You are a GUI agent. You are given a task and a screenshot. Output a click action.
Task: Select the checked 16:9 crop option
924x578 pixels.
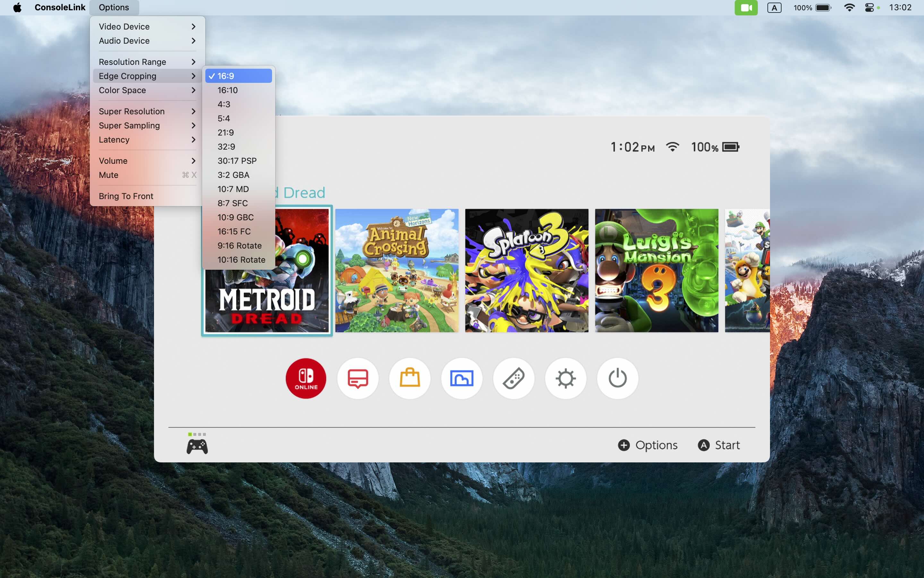(239, 76)
